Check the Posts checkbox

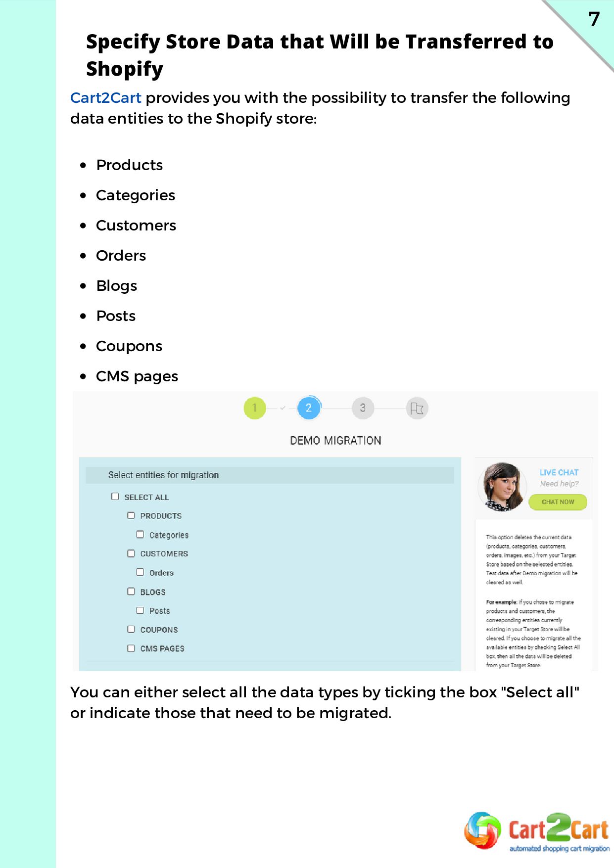[x=141, y=610]
